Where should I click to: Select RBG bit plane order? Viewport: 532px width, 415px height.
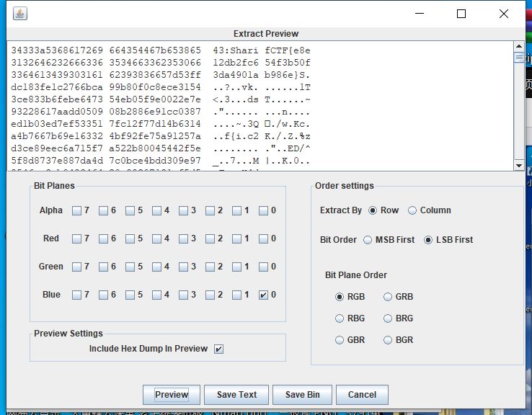point(340,318)
